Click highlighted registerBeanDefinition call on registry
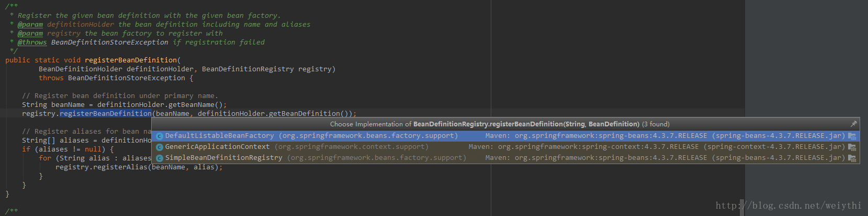Image resolution: width=868 pixels, height=216 pixels. click(x=106, y=114)
